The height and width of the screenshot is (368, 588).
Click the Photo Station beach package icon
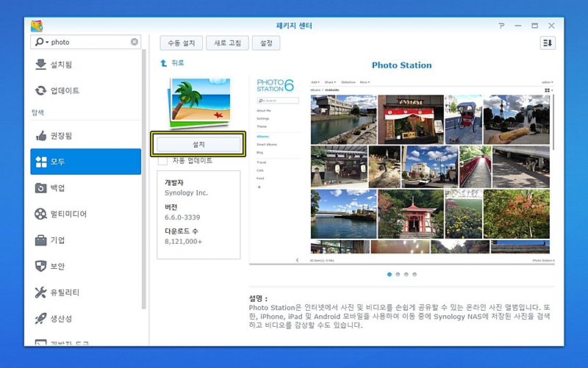(199, 102)
